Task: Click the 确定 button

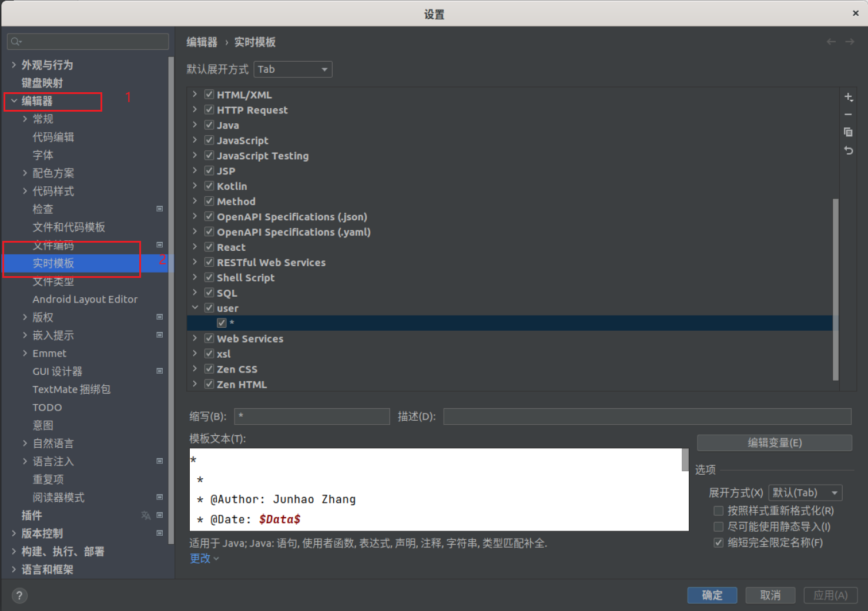Action: (x=712, y=595)
